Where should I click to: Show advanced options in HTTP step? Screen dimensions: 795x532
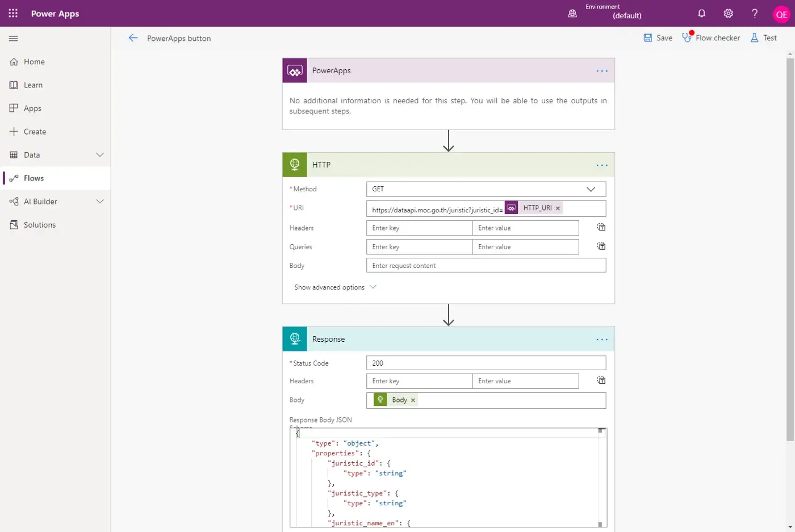(335, 287)
